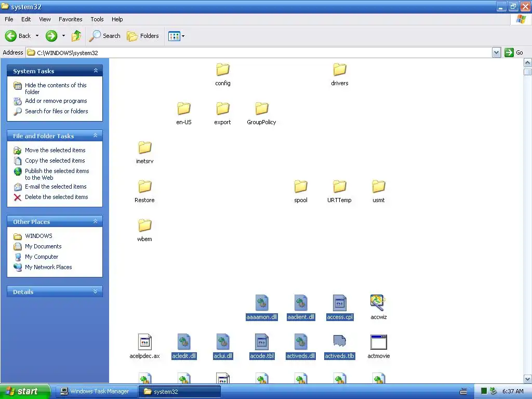This screenshot has width=532, height=399.
Task: Collapse the System Tasks panel
Action: coord(96,71)
